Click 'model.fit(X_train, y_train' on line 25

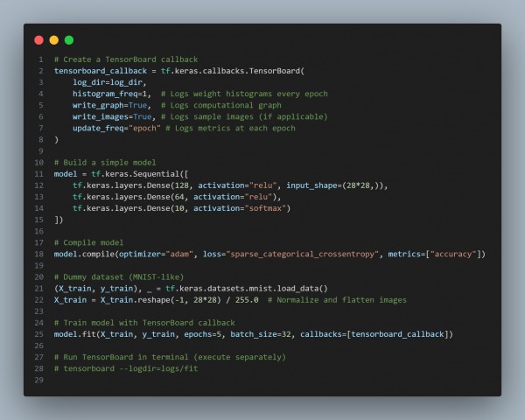(114, 334)
